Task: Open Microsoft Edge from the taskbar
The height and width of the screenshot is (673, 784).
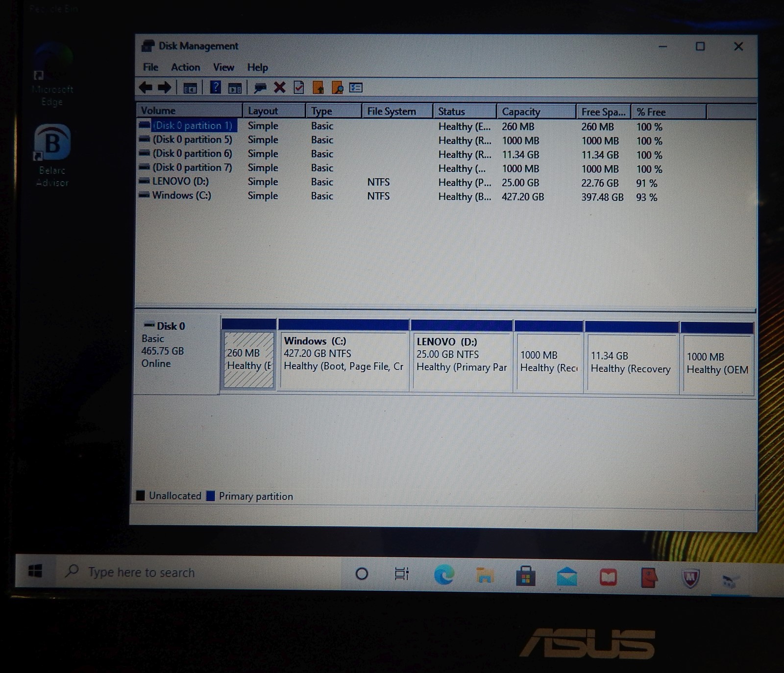Action: coord(444,575)
